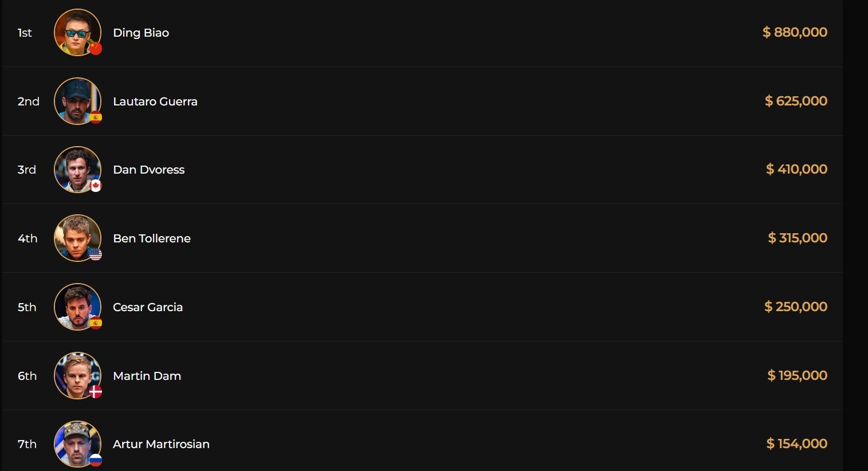Click the Canada flag badge
Viewport: 868px width, 471px height.
[x=96, y=186]
